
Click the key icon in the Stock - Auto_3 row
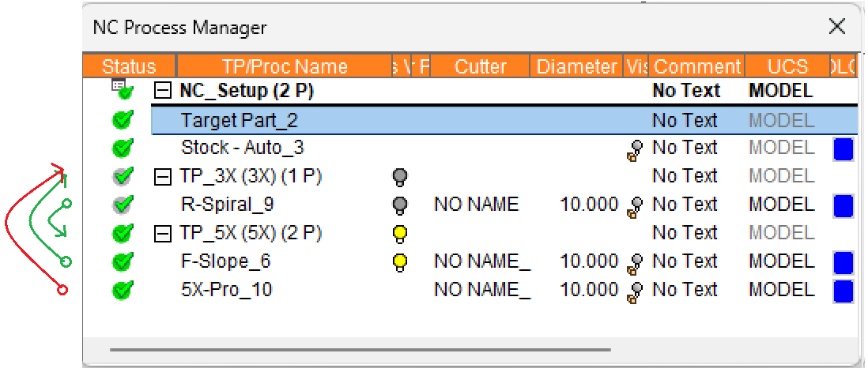[x=634, y=149]
